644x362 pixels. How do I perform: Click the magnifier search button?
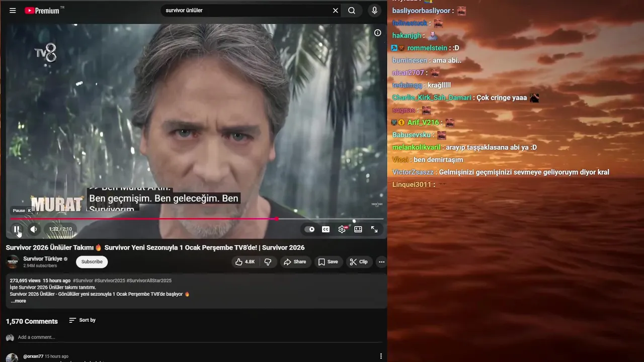click(x=352, y=11)
